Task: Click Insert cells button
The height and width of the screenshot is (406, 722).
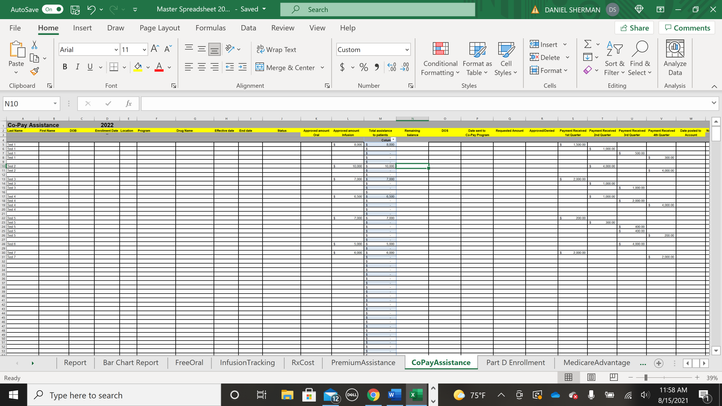Action: click(544, 44)
